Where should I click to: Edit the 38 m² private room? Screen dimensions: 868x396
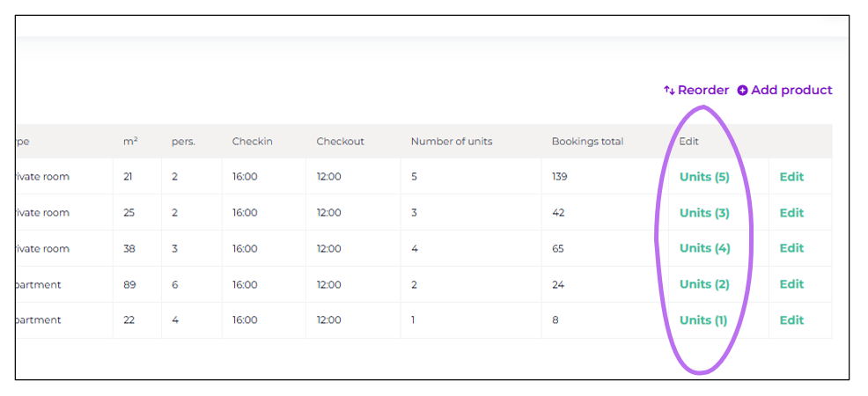[x=791, y=248]
